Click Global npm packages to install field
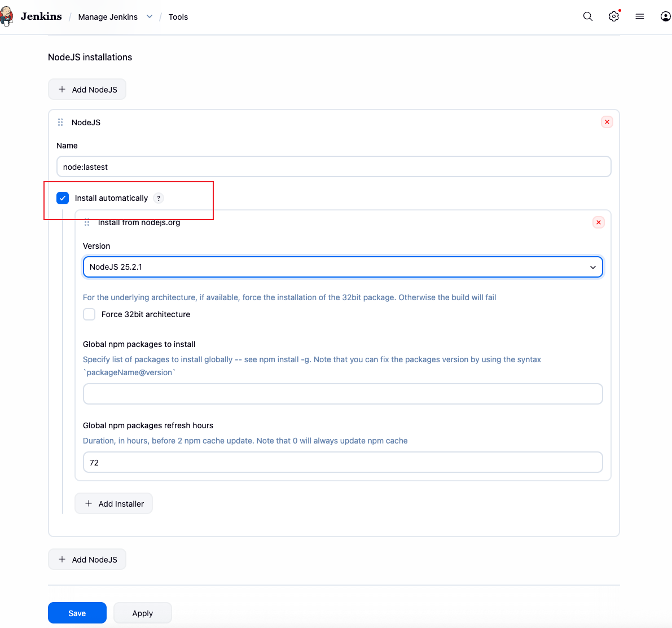672x628 pixels. point(343,394)
